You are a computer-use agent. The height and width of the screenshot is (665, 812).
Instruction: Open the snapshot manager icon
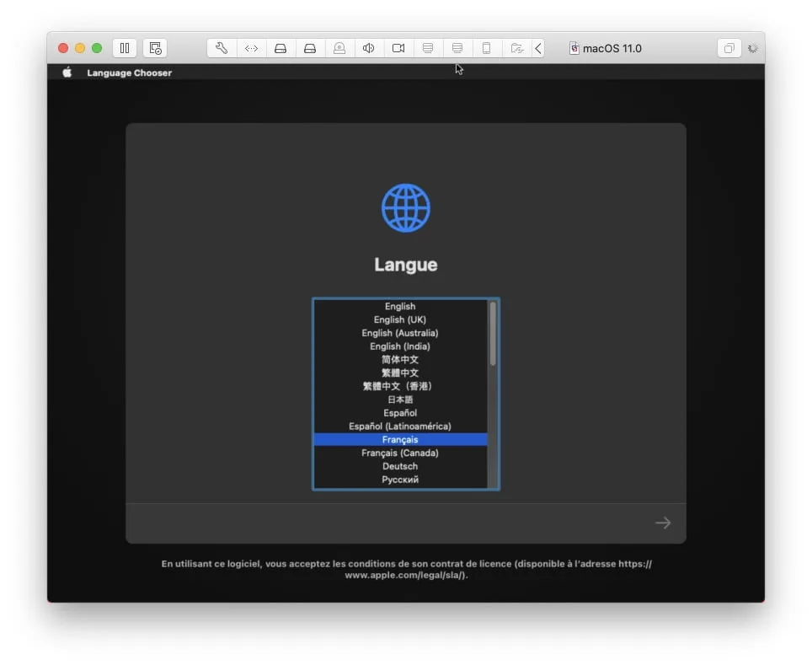point(155,48)
